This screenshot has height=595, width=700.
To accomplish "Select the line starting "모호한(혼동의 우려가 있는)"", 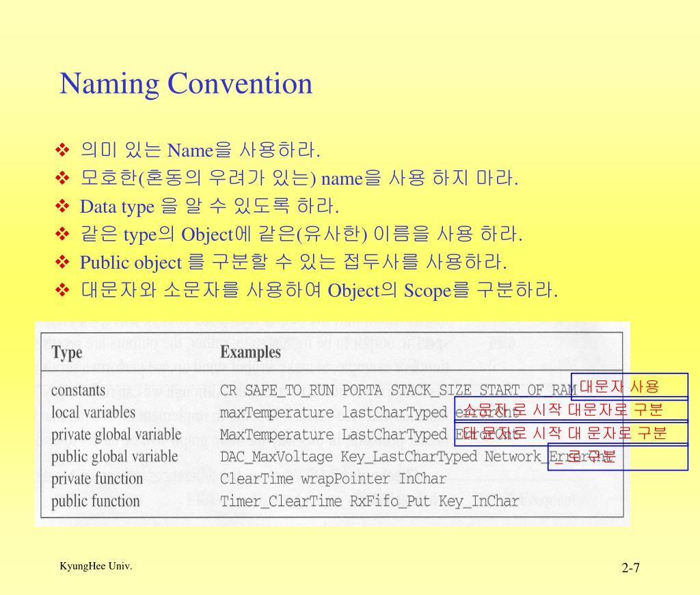I will (299, 178).
